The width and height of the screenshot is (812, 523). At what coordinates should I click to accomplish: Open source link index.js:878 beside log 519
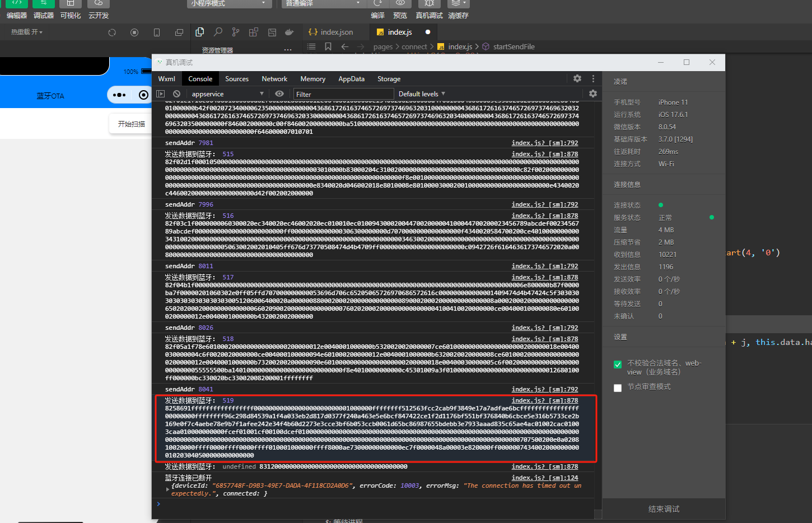click(545, 400)
